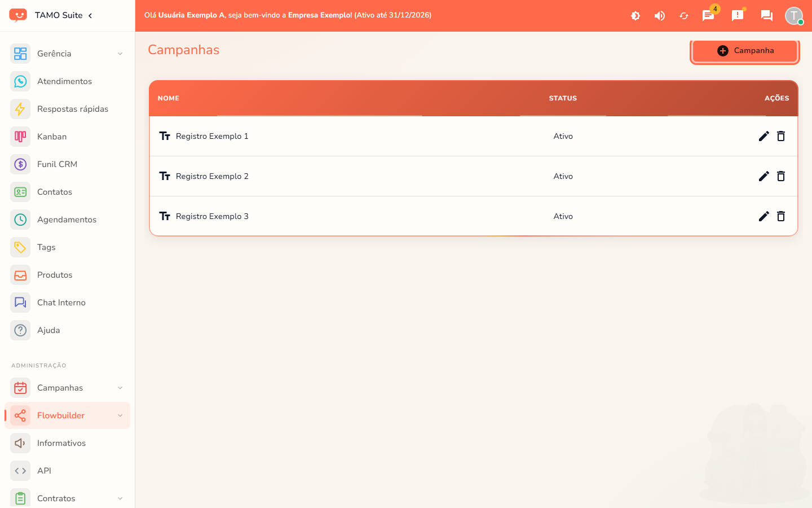This screenshot has height=508, width=812.
Task: Go to Tags section
Action: (68, 247)
